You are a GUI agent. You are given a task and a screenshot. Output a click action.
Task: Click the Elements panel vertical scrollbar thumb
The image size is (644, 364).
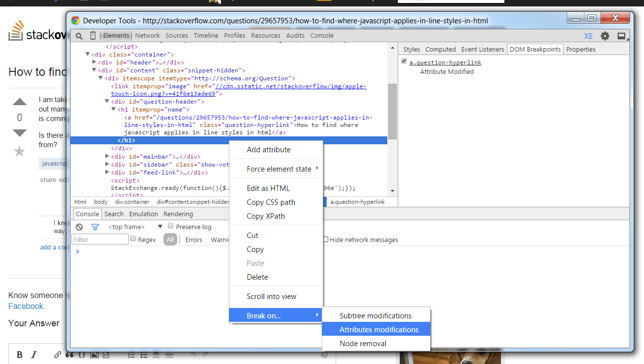point(392,112)
